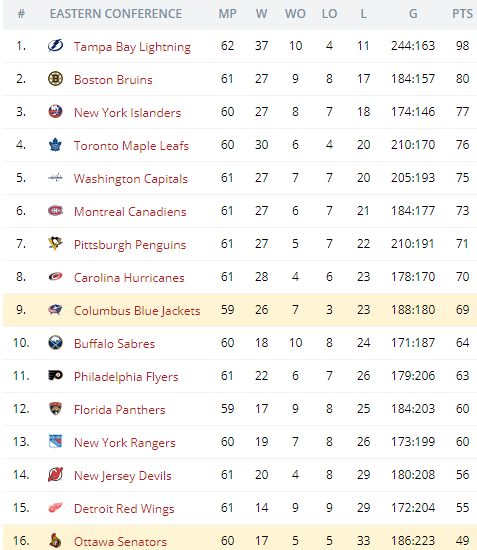Sort table by the MP column header
The image size is (477, 550).
coord(227,14)
